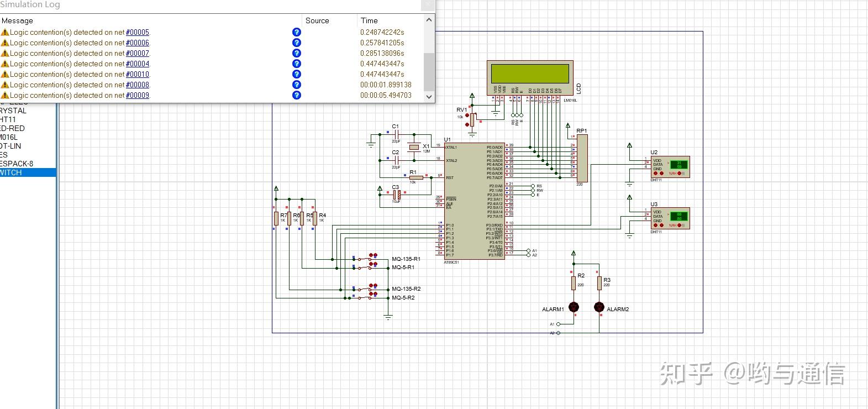Open net #00005 link in log

(x=138, y=32)
